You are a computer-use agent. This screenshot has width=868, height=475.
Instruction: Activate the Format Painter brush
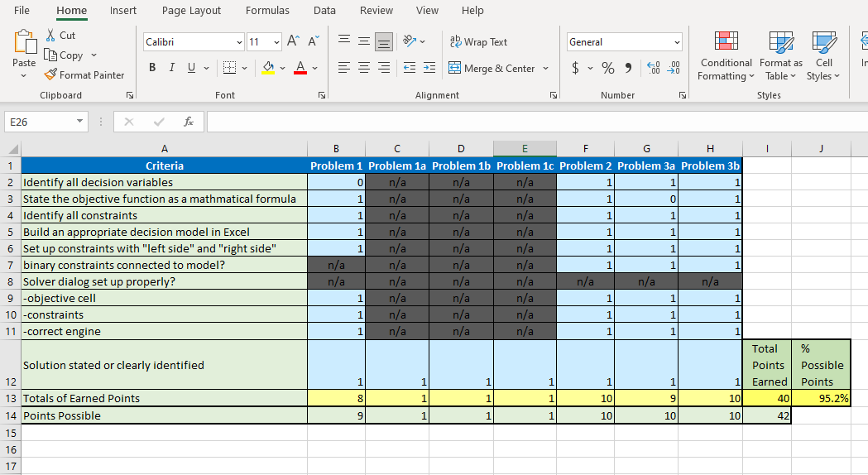click(50, 74)
